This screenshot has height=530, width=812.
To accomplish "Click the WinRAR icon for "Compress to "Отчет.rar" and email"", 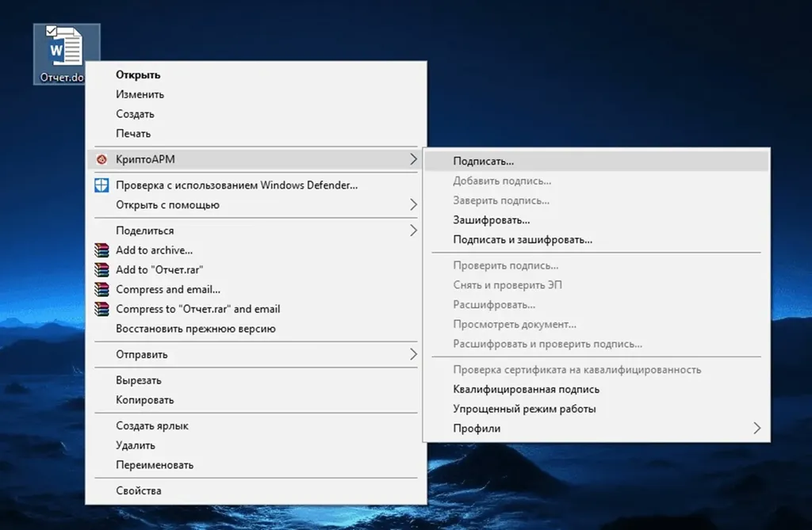I will click(x=101, y=309).
